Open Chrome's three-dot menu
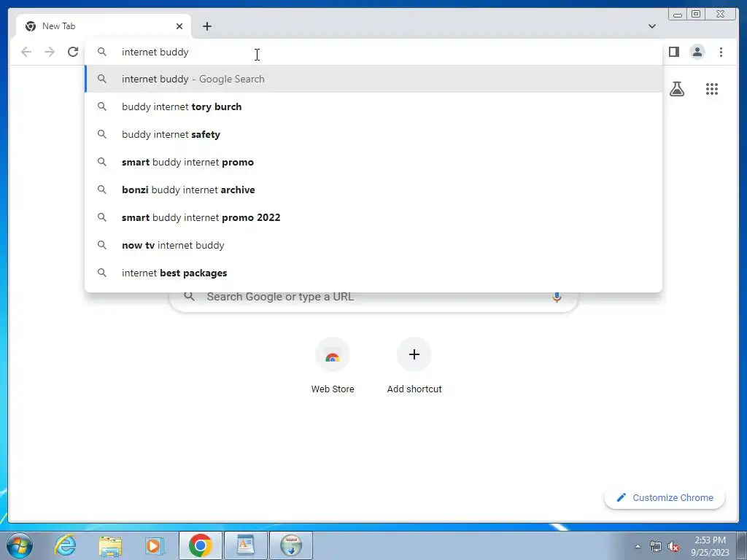 pos(721,52)
